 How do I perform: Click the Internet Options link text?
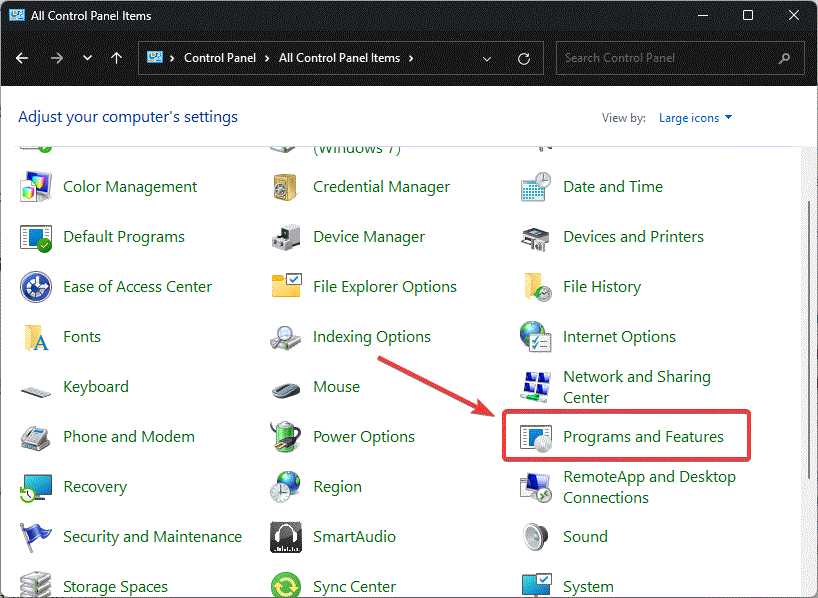tap(619, 337)
